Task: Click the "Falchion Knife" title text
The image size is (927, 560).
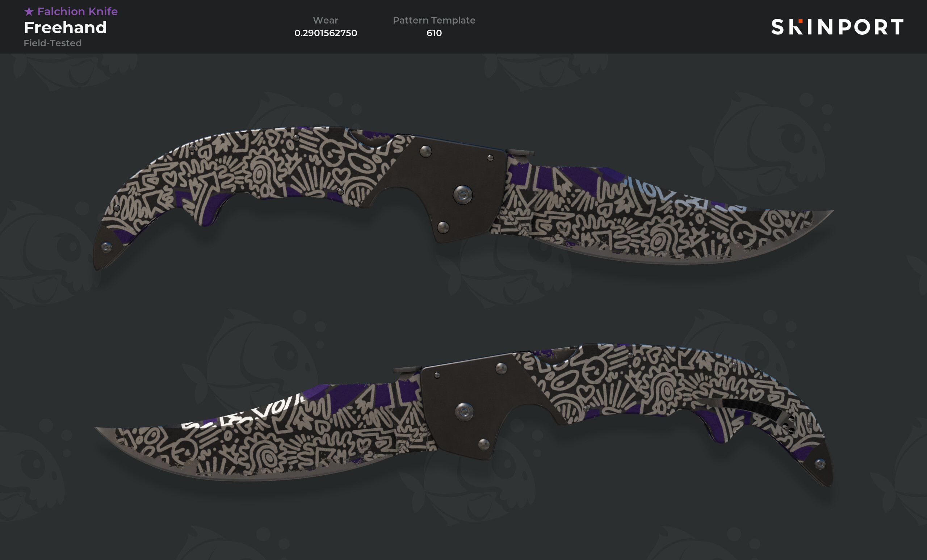Action: (x=77, y=11)
